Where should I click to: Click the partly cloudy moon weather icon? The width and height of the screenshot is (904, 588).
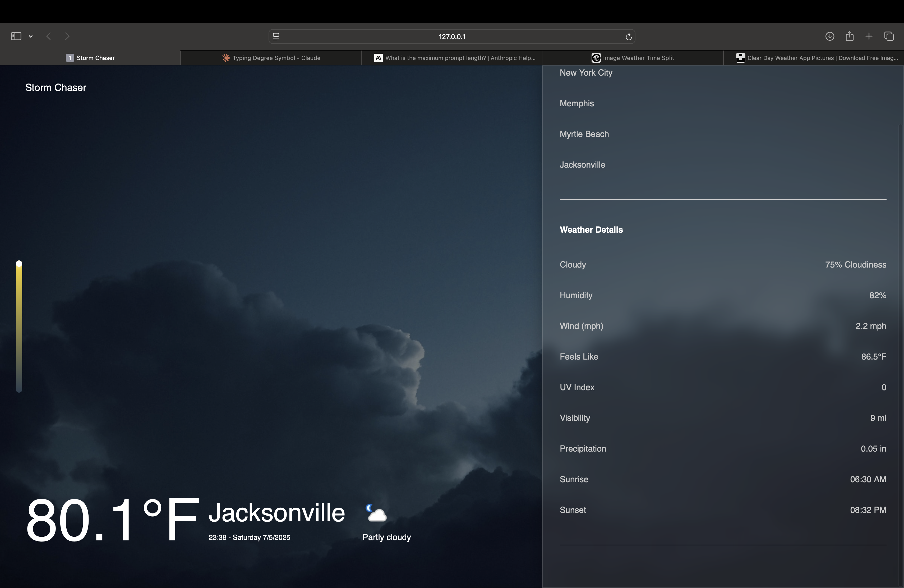[376, 513]
